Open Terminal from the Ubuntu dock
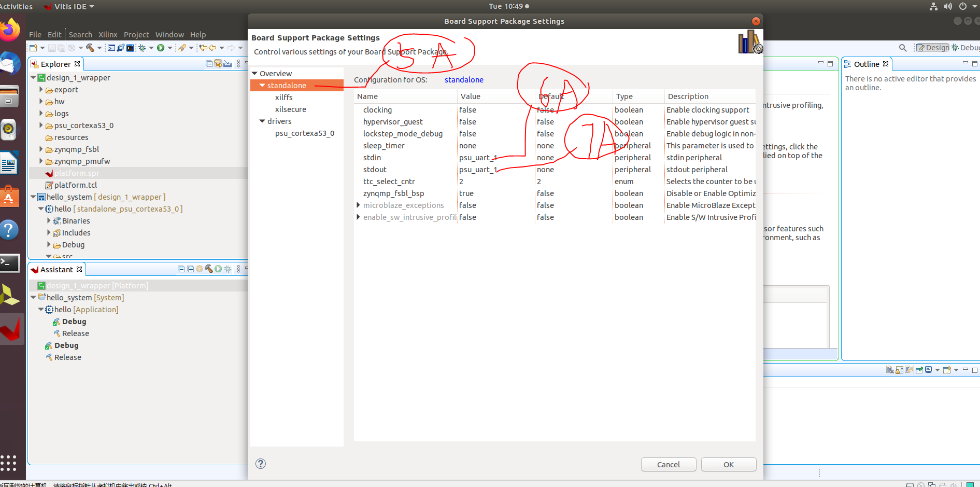 [x=10, y=263]
